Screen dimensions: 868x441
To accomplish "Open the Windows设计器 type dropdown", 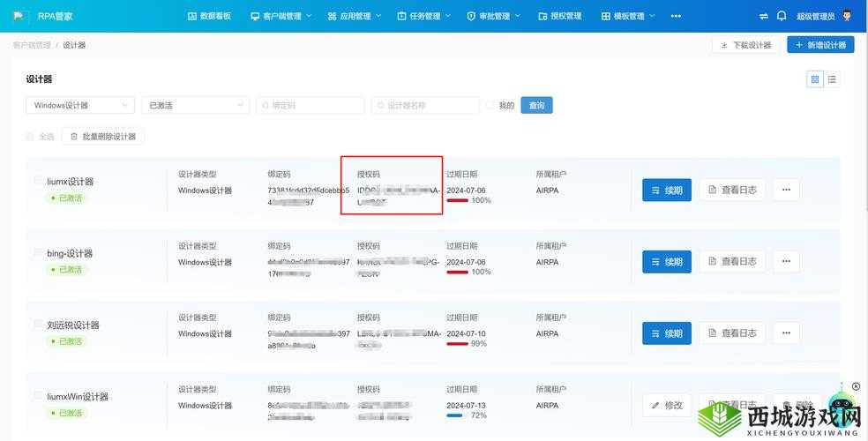I will coord(79,106).
